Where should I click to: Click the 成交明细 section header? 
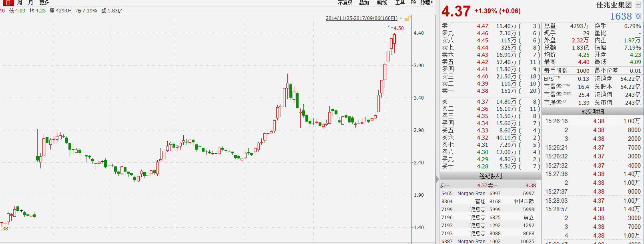(x=592, y=112)
